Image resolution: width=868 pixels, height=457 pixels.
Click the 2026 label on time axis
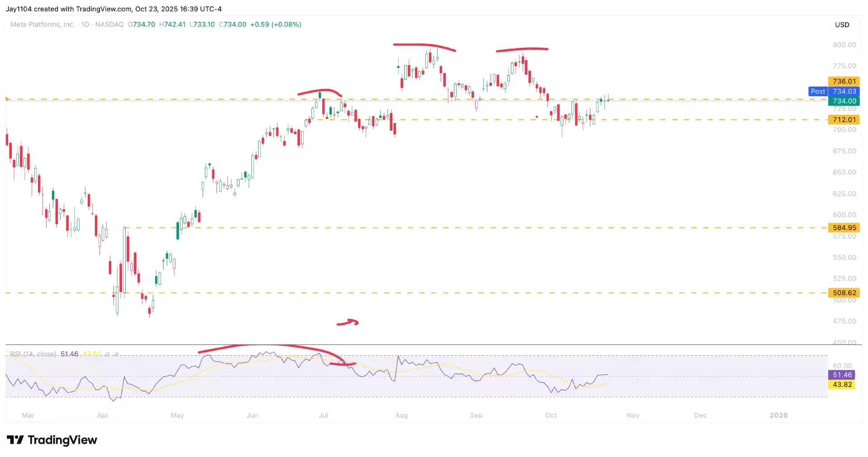pos(778,415)
